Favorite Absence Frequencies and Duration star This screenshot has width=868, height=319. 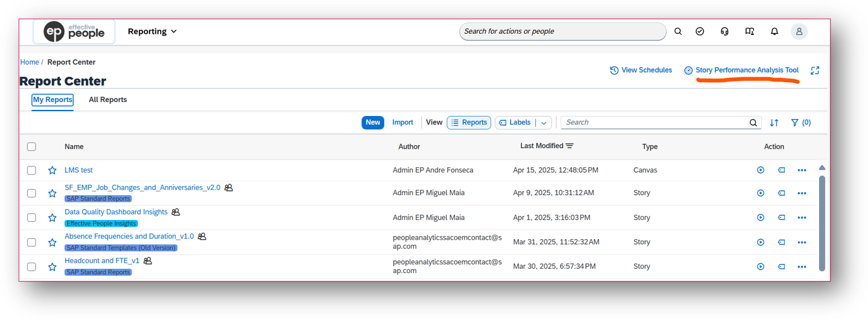[x=53, y=242]
